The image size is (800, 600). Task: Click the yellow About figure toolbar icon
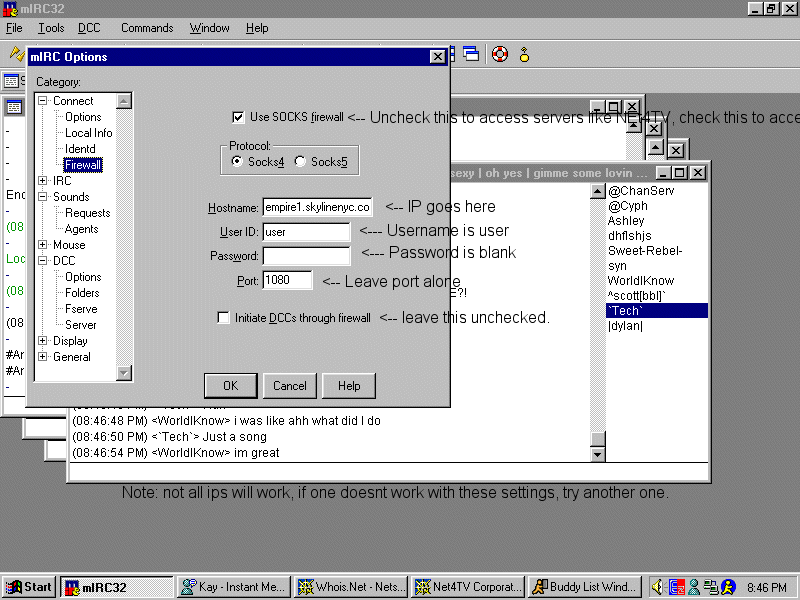click(523, 54)
